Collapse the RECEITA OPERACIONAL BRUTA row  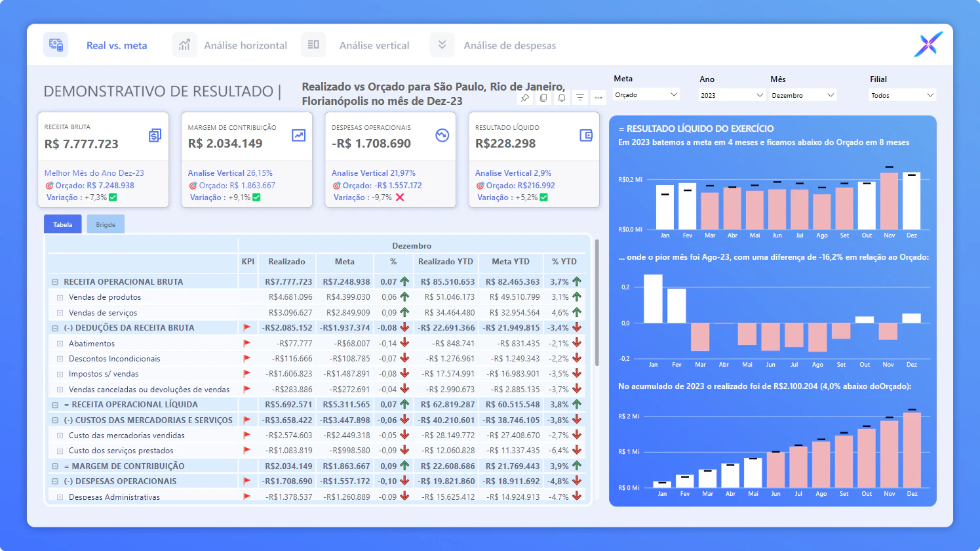point(55,282)
